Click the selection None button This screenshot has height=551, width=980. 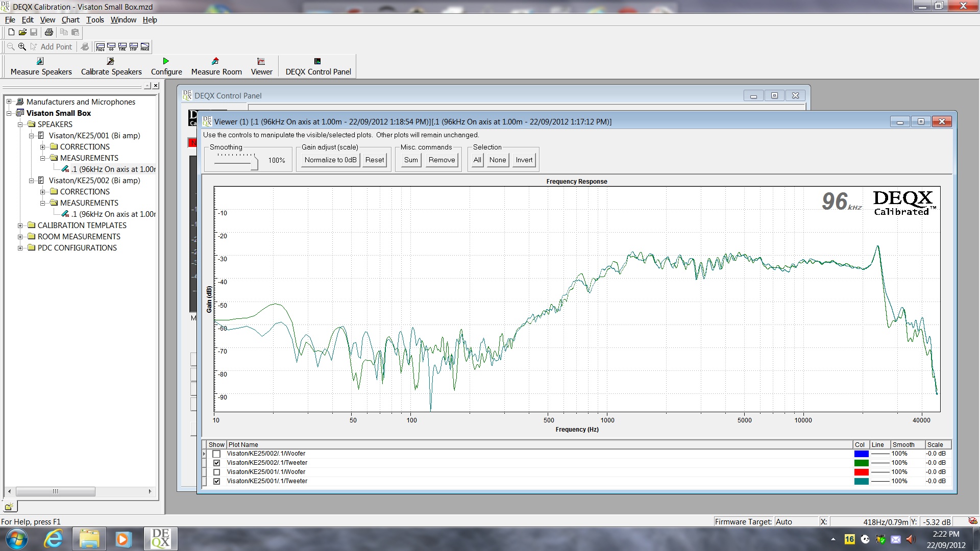point(498,160)
